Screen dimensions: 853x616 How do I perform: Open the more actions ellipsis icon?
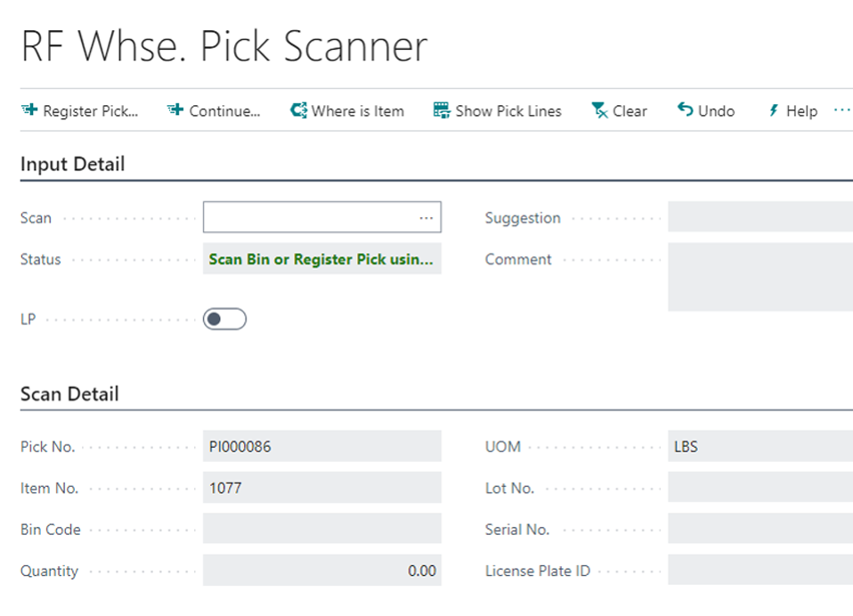point(842,109)
